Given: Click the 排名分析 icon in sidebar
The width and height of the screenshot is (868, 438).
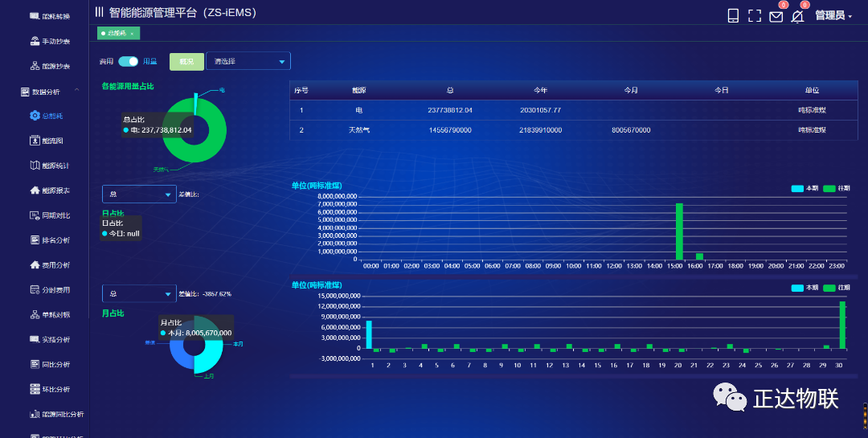Looking at the screenshot, I should 35,239.
